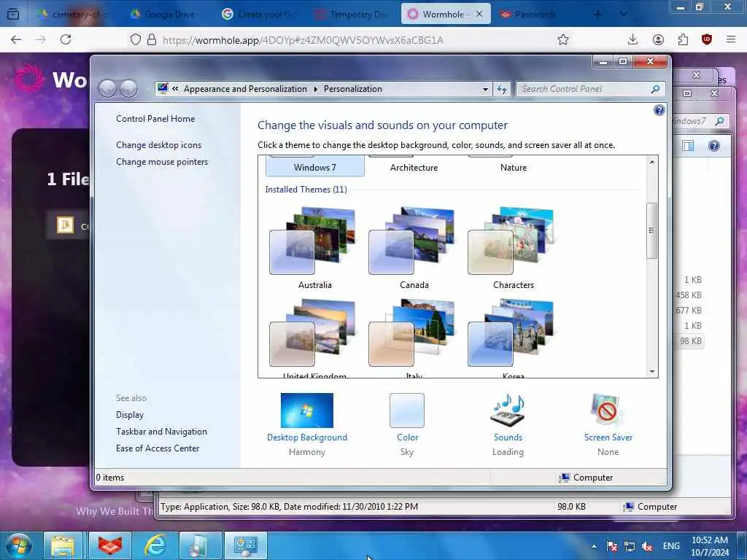Expand the breadcrumb arrow before Personalization
The width and height of the screenshot is (747, 560).
click(315, 89)
